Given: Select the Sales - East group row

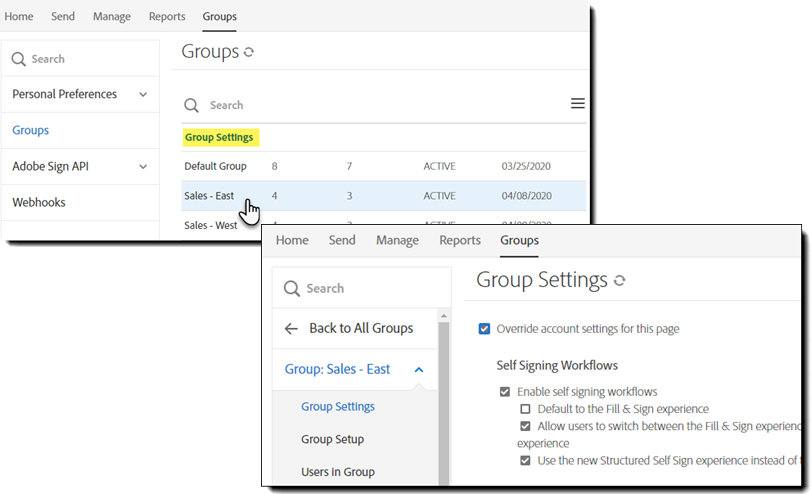Looking at the screenshot, I should tap(383, 196).
